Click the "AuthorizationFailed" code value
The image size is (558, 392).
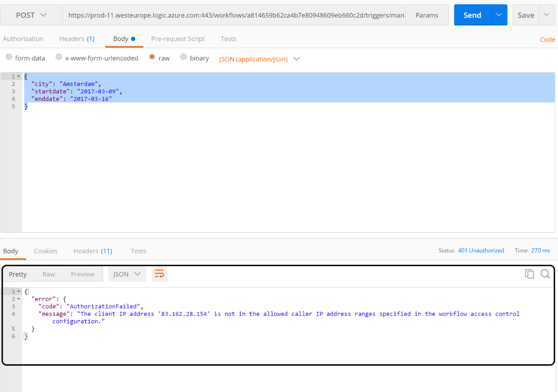(x=103, y=306)
